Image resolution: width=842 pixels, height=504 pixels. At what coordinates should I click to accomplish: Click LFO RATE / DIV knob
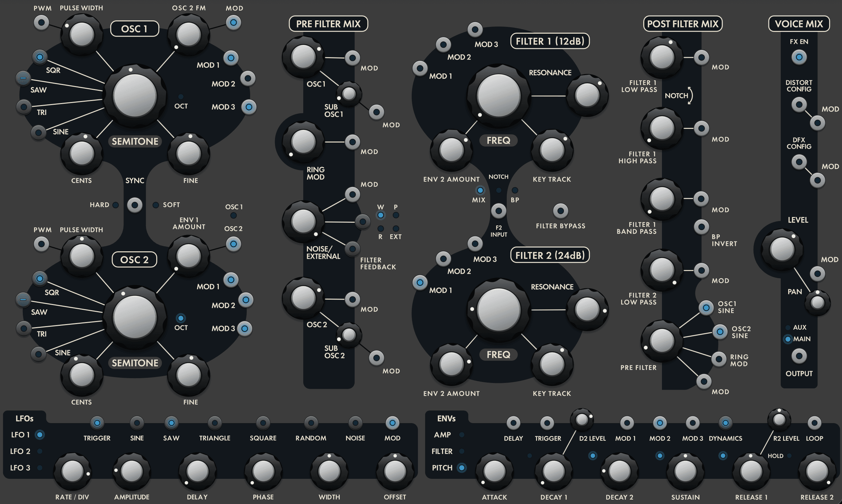coord(72,472)
